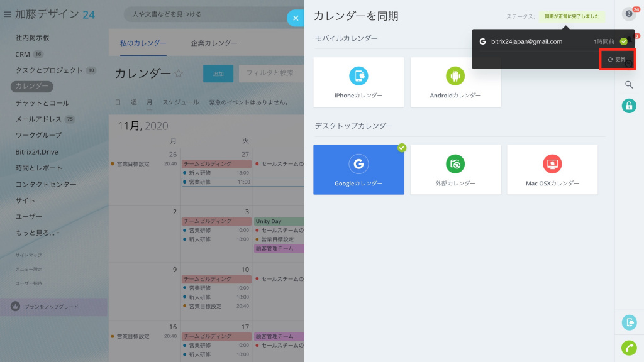Open the サイトマップ link

[29, 255]
